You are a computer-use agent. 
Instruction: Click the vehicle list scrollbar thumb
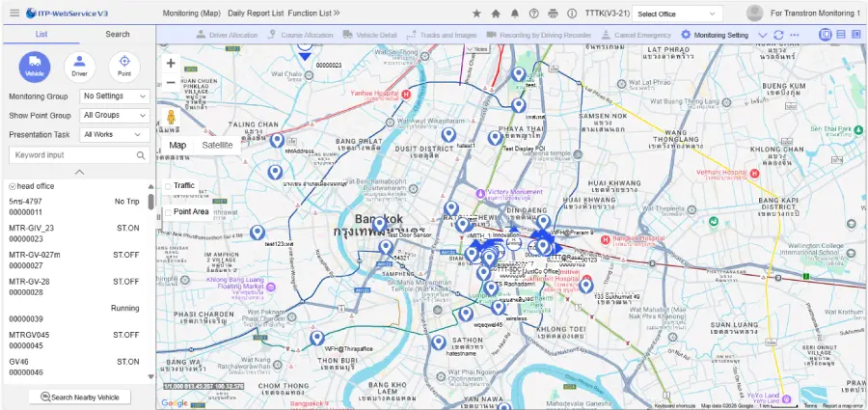coord(151,202)
